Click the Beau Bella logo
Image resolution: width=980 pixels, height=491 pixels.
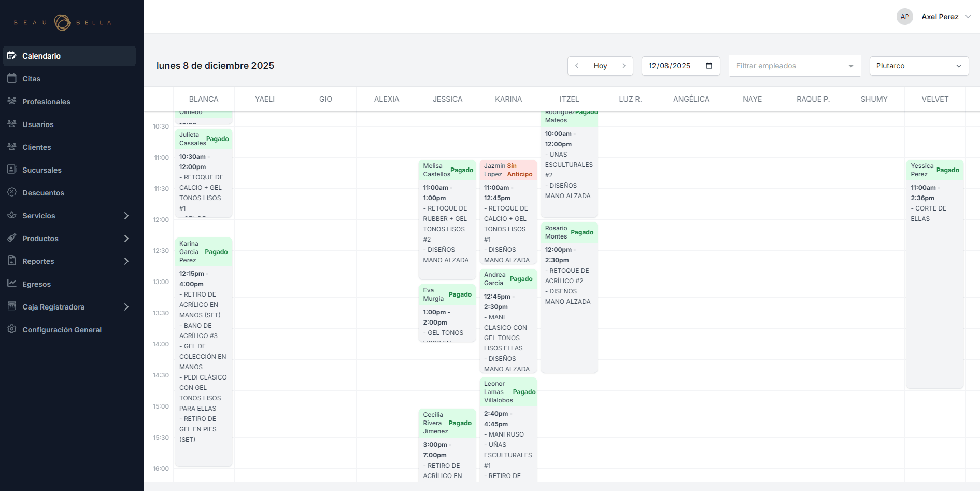click(x=62, y=22)
